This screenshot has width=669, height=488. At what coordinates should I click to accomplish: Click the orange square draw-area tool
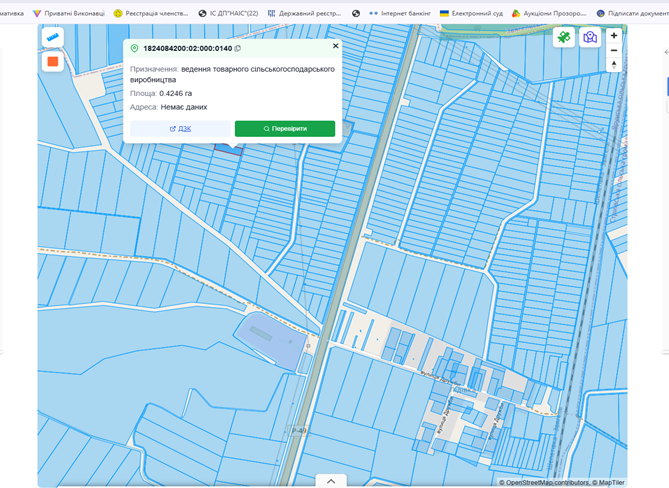tap(53, 61)
